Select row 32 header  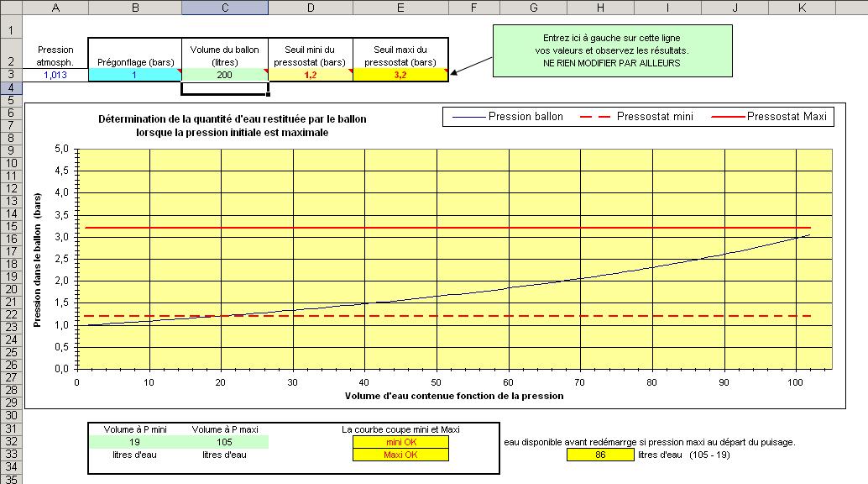pyautogui.click(x=11, y=442)
